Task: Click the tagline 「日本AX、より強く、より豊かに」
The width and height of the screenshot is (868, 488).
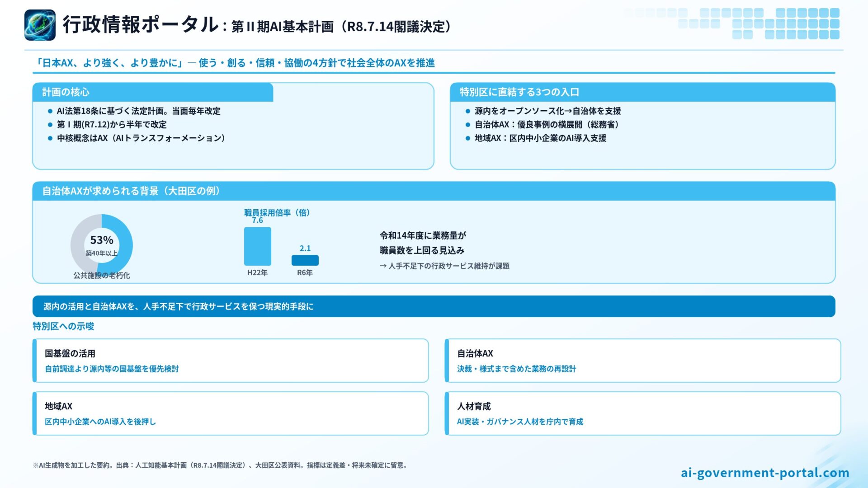Action: pos(109,63)
